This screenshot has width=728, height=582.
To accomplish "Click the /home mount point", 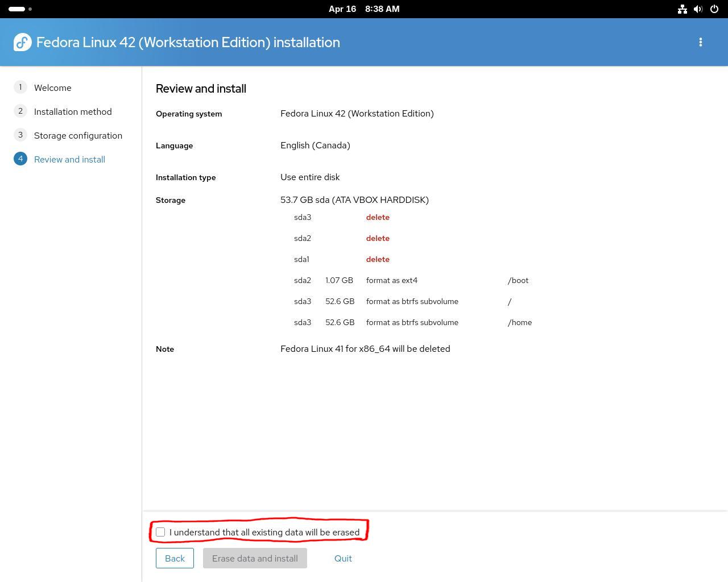I will click(x=520, y=322).
